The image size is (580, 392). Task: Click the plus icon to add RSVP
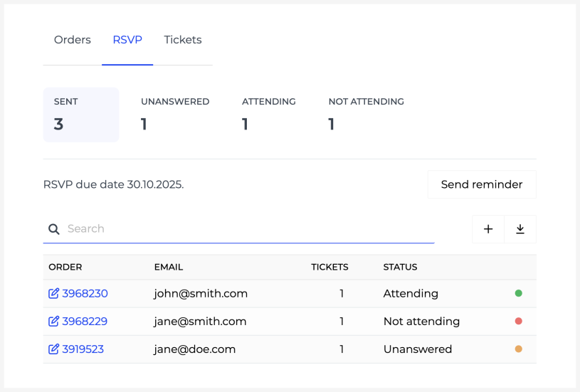coord(488,229)
